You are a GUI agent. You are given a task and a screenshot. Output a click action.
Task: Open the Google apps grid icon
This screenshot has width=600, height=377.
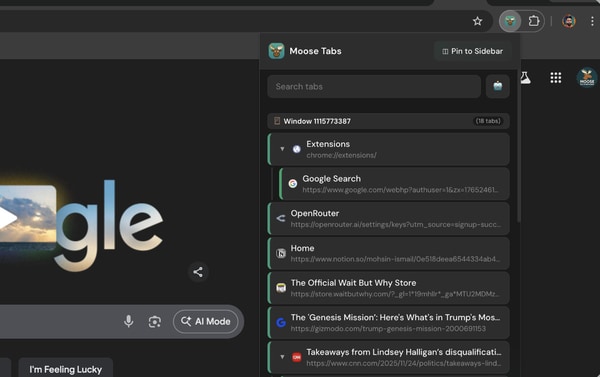pos(556,78)
